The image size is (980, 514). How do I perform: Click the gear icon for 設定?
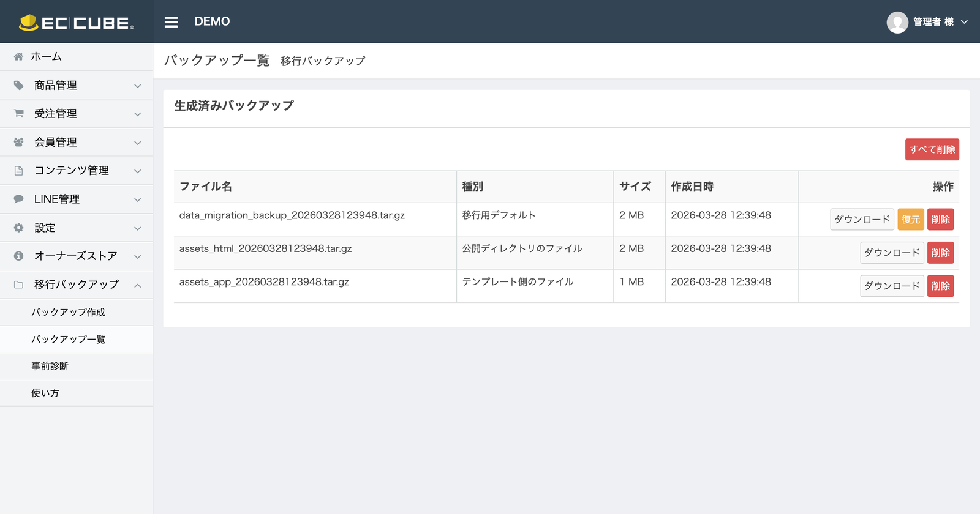(19, 228)
